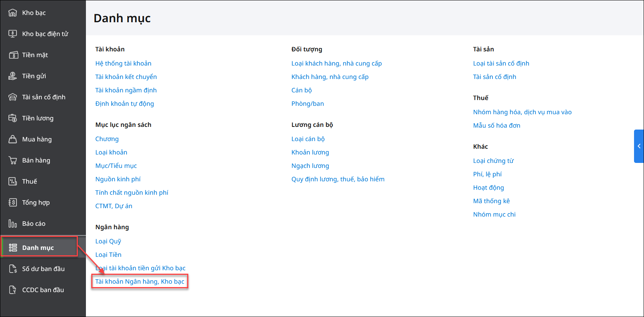The height and width of the screenshot is (317, 644).
Task: Open Khoản lương link
Action: pos(310,152)
